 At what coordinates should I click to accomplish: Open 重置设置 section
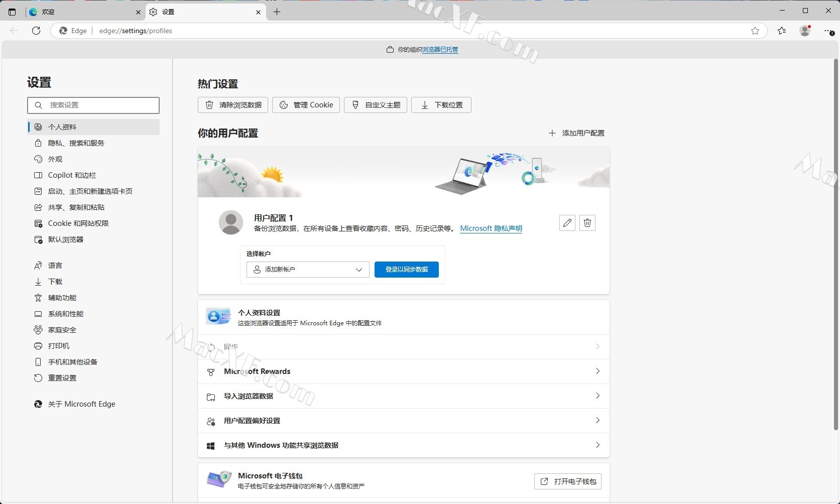tap(94, 378)
